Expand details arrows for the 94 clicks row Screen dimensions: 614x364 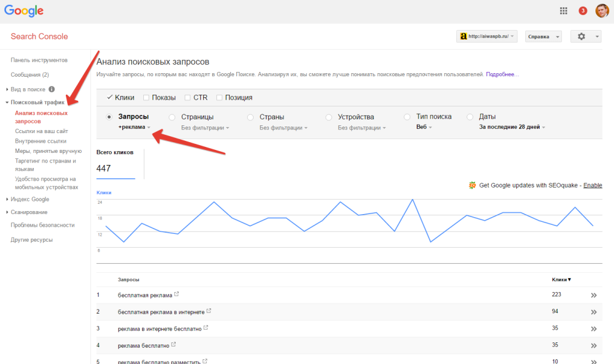coord(594,312)
